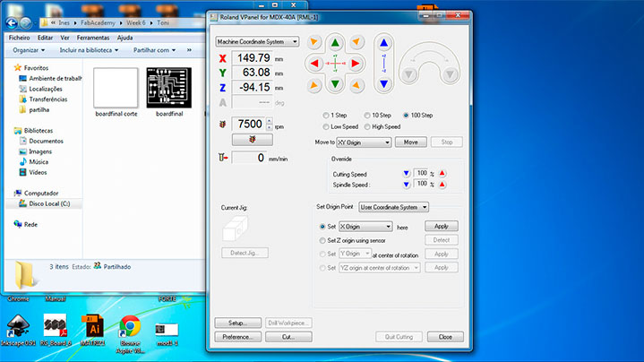The image size is (644, 362).
Task: Select Documentos in the Explorer sidebar
Action: 46,141
